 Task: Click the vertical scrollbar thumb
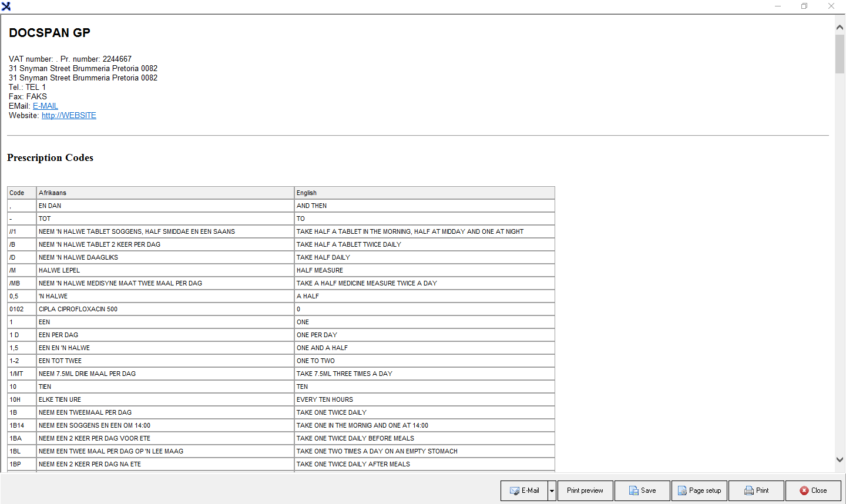click(x=840, y=54)
